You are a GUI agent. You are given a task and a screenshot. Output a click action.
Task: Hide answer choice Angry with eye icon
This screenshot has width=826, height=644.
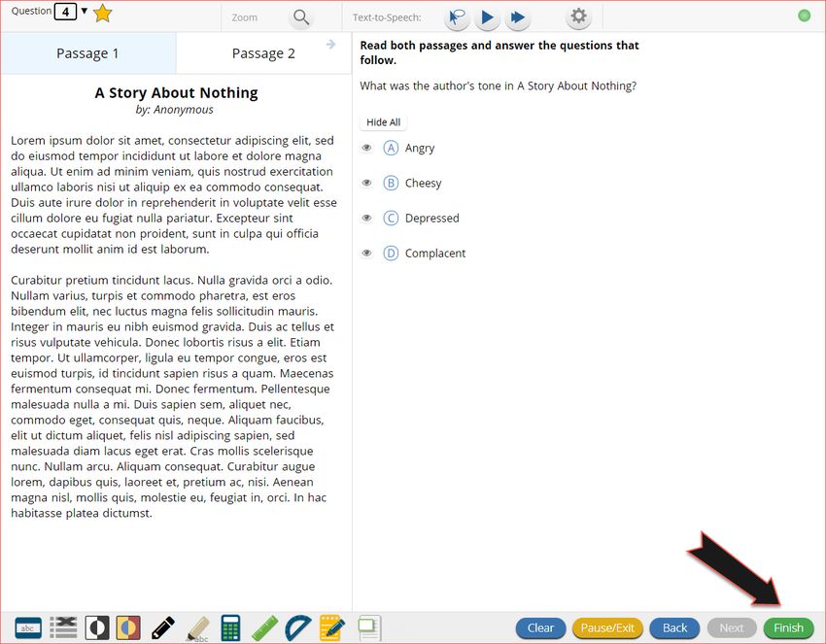[x=366, y=148]
